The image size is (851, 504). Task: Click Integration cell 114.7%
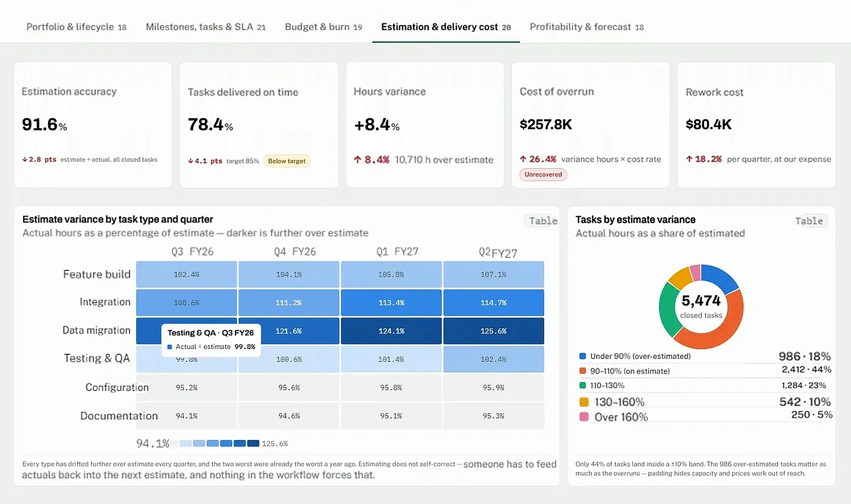493,302
